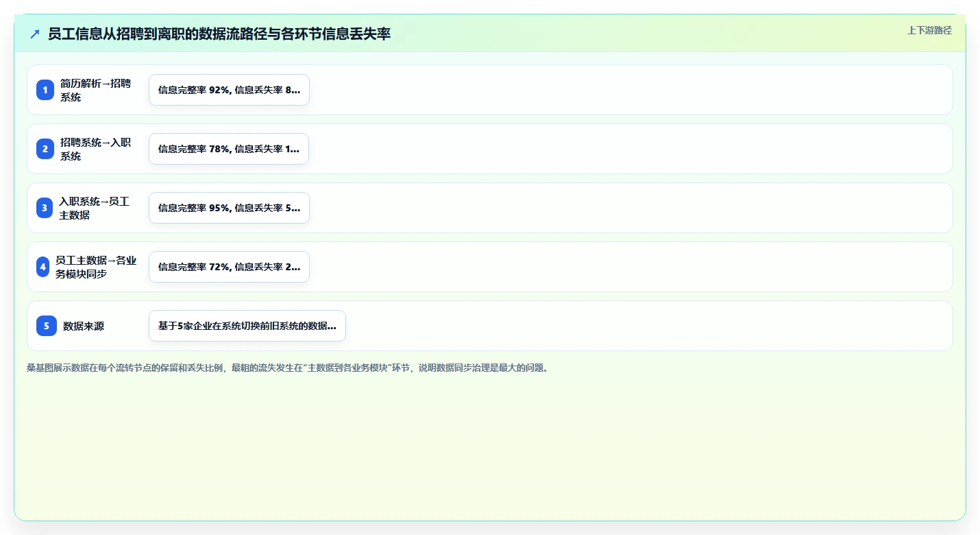980x535 pixels.
Task: Click the footnote starting with 桑基图展示数据
Action: coord(287,368)
